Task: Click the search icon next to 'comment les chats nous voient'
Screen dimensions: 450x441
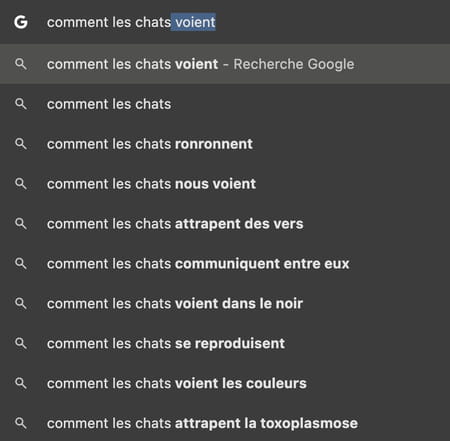Action: (x=21, y=184)
